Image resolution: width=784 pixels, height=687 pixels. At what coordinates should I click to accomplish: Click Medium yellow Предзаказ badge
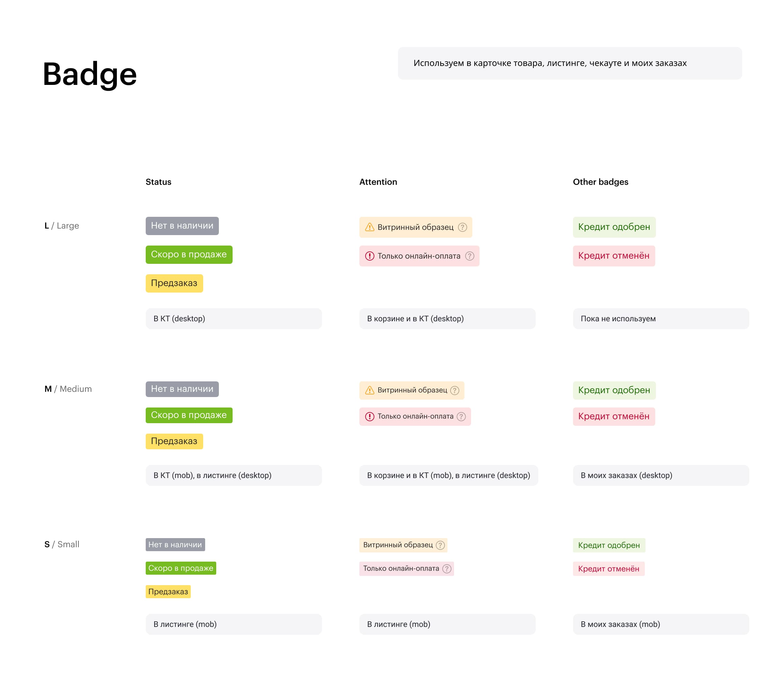pyautogui.click(x=174, y=441)
